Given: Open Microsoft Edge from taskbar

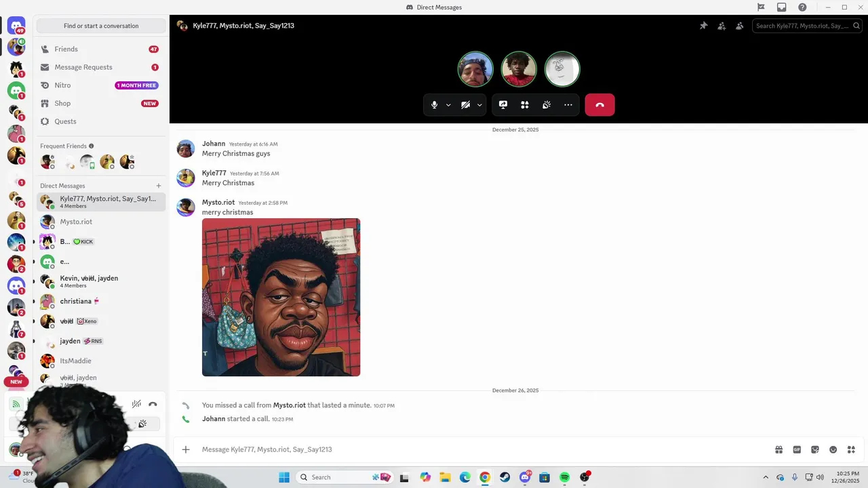Looking at the screenshot, I should click(x=465, y=477).
